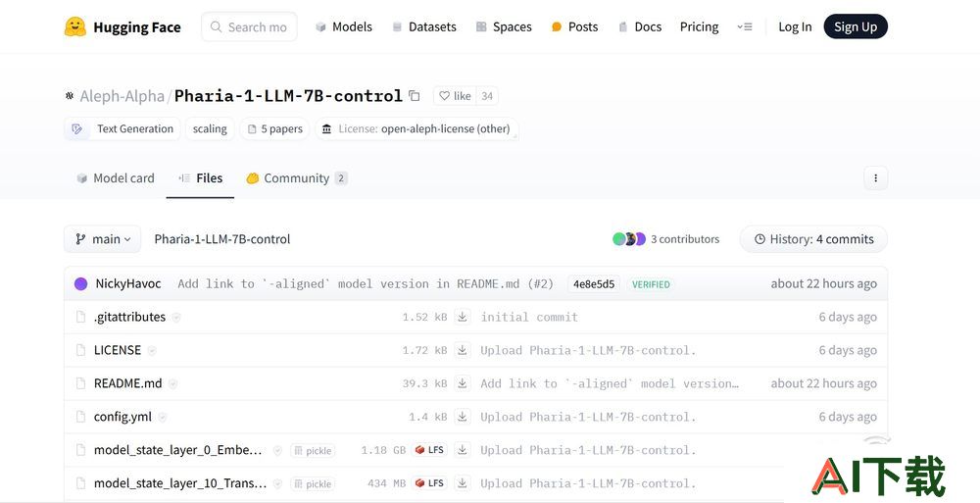Open the three-dot options menu
980x503 pixels.
tap(875, 178)
